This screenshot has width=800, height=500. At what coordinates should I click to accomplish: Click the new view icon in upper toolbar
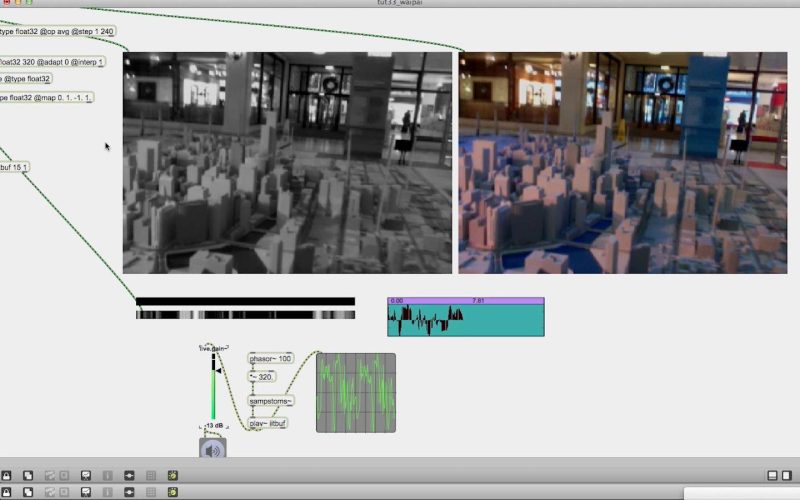point(28,475)
